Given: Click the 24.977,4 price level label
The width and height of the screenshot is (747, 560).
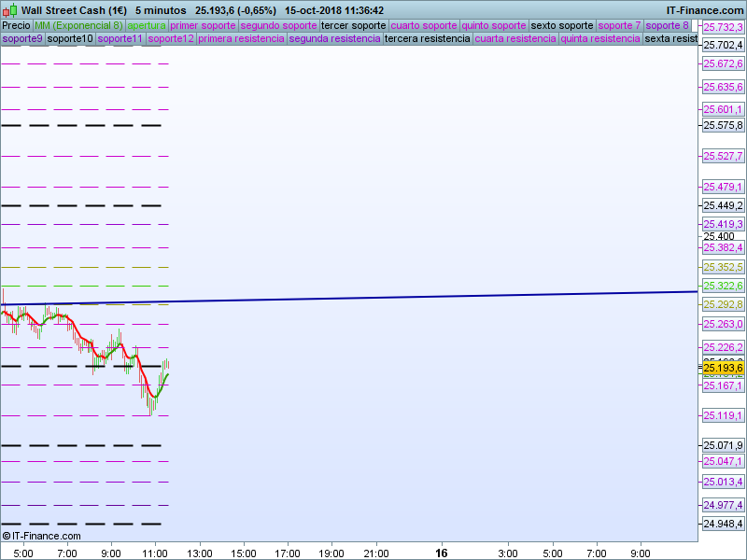Looking at the screenshot, I should point(723,505).
